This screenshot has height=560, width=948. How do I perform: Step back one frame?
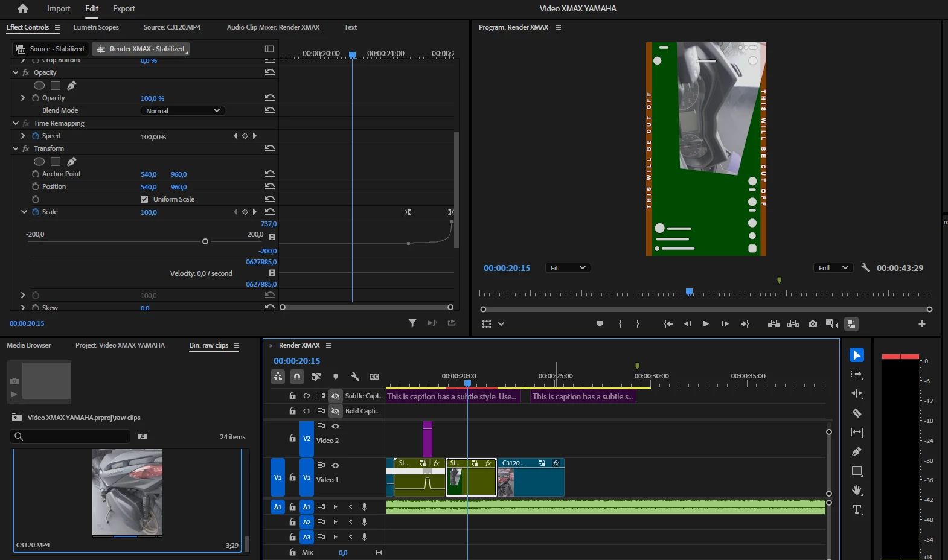tap(687, 324)
